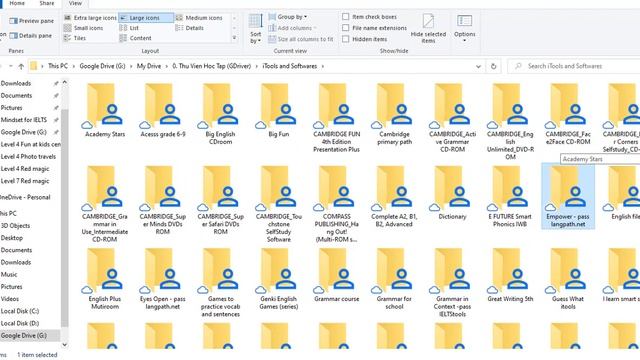Open Grammar in Context -pass IELTStools folder
The image size is (640, 360).
click(x=452, y=282)
